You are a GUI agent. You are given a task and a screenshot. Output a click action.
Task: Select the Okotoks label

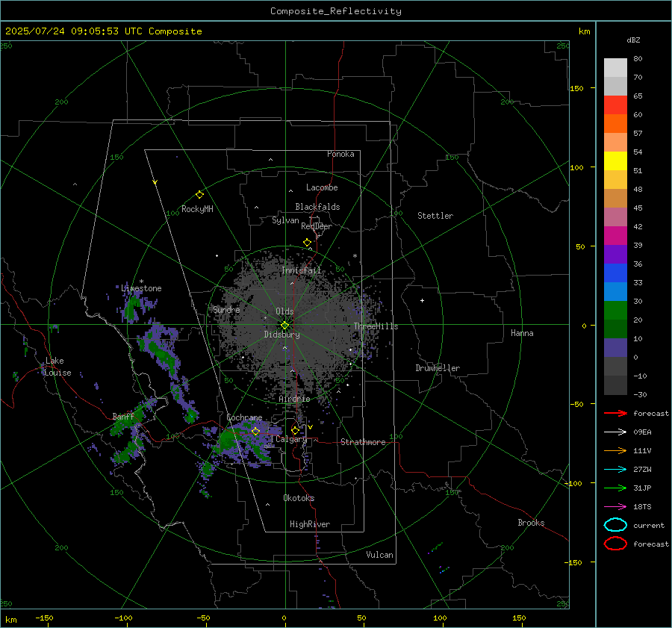pos(299,498)
